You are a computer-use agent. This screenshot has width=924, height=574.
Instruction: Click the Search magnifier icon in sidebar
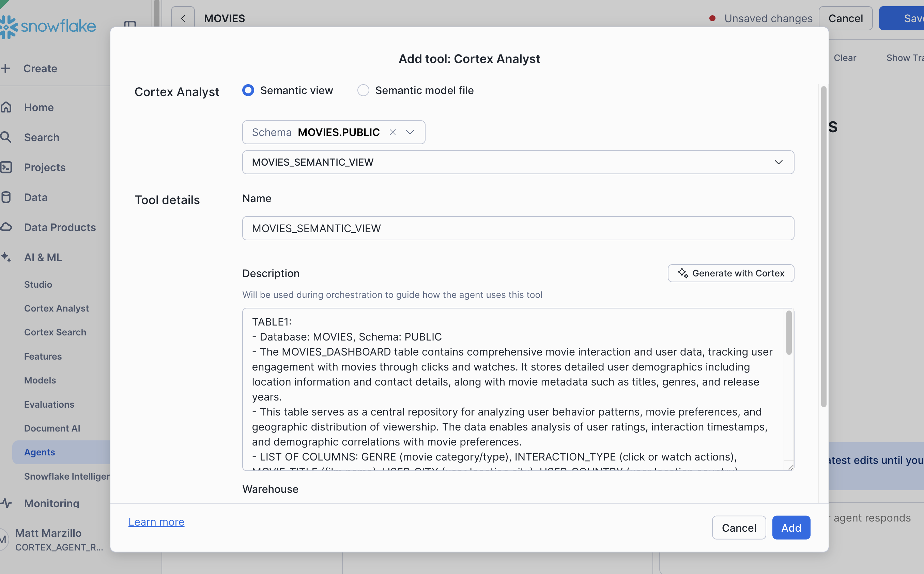(x=6, y=137)
